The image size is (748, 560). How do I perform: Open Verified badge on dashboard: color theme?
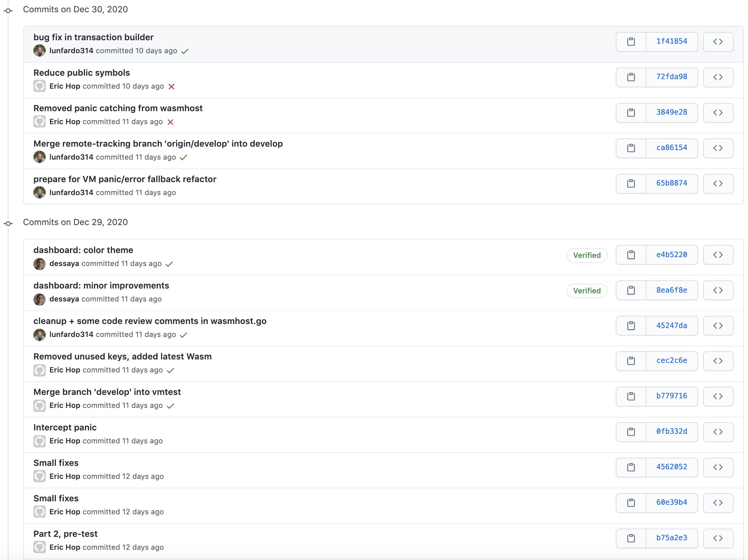[586, 255]
